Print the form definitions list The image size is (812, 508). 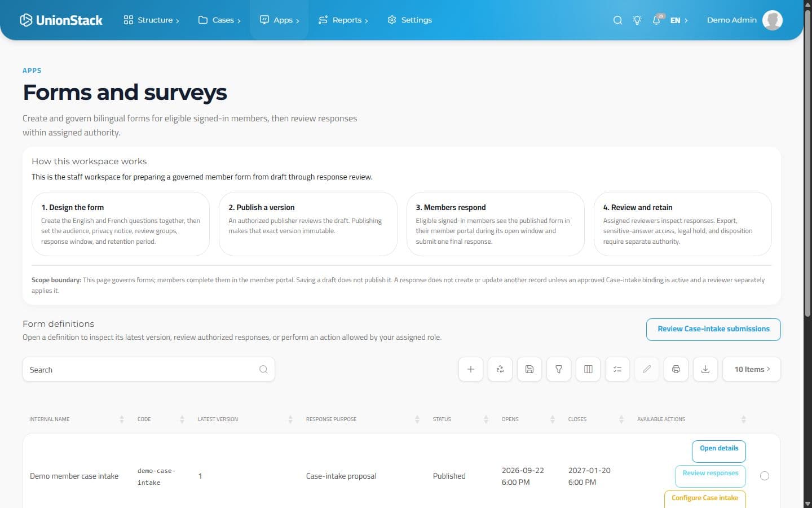coord(676,369)
